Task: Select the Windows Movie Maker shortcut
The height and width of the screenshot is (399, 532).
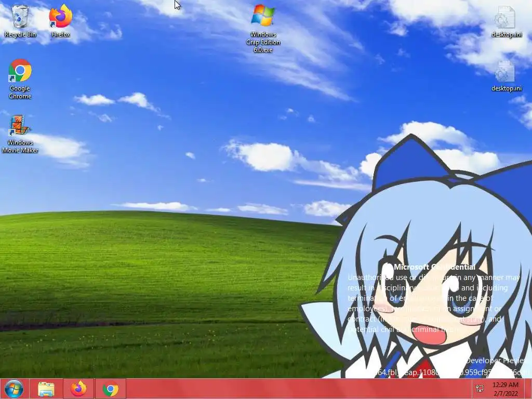Action: [x=20, y=134]
